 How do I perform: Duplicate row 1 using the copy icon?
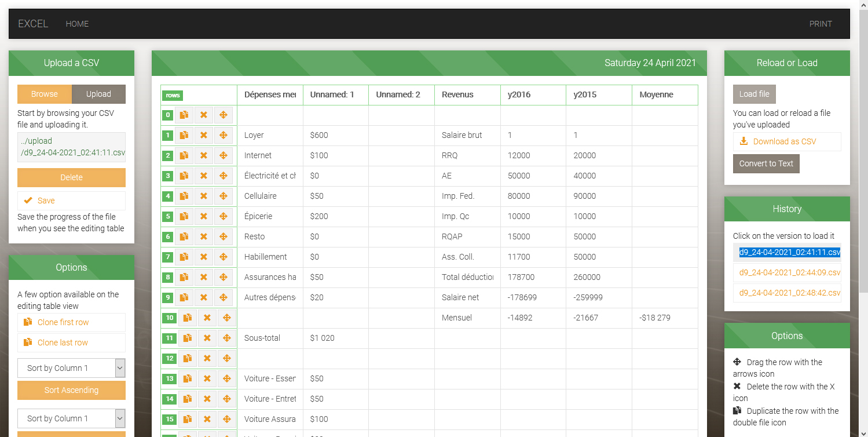click(x=184, y=136)
